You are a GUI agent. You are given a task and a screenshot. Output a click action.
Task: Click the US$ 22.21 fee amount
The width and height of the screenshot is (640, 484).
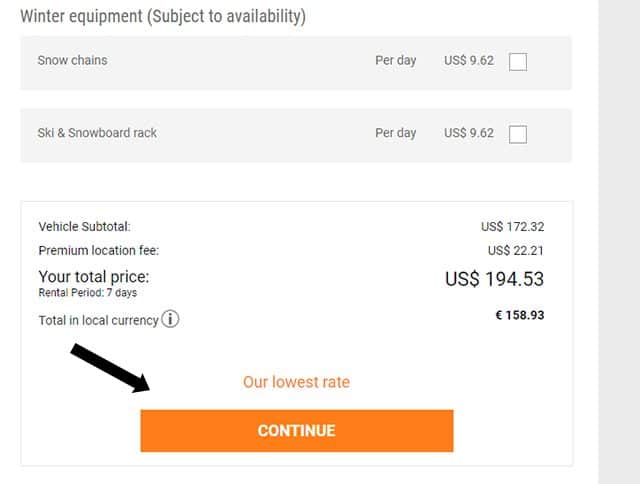(516, 250)
